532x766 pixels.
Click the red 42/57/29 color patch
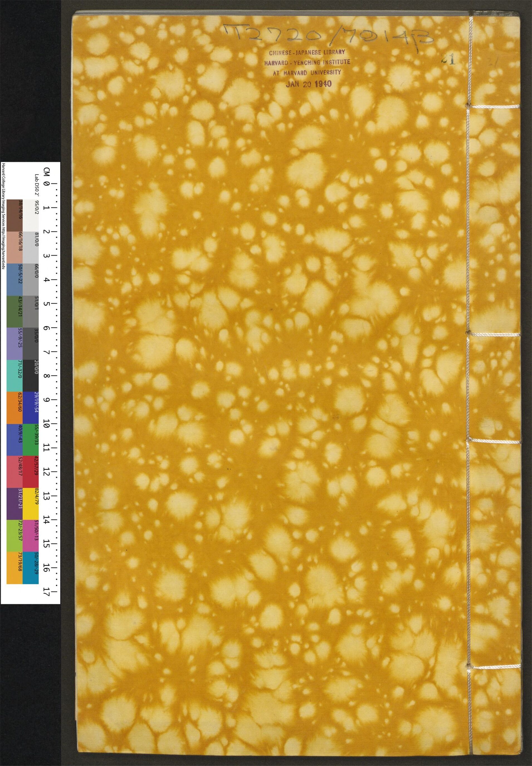pyautogui.click(x=31, y=471)
